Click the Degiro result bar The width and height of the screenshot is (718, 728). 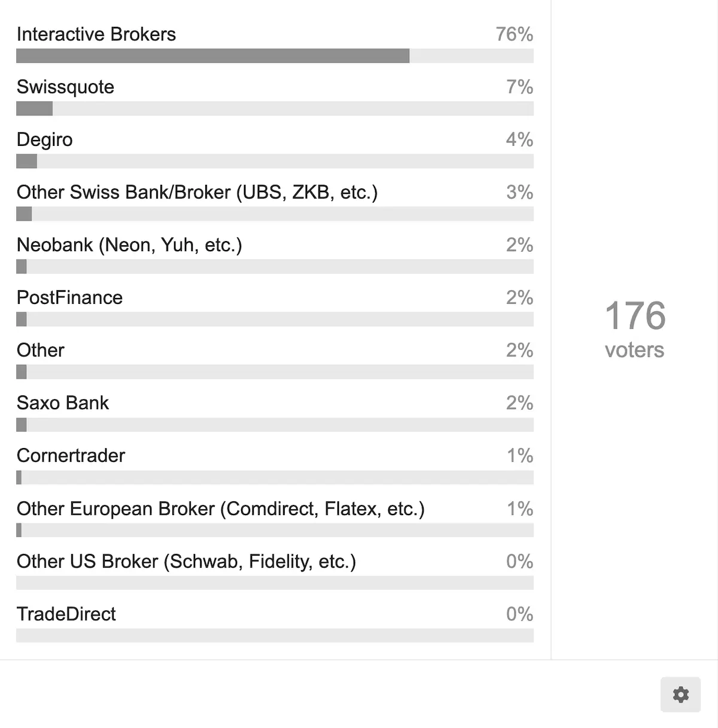tap(275, 161)
